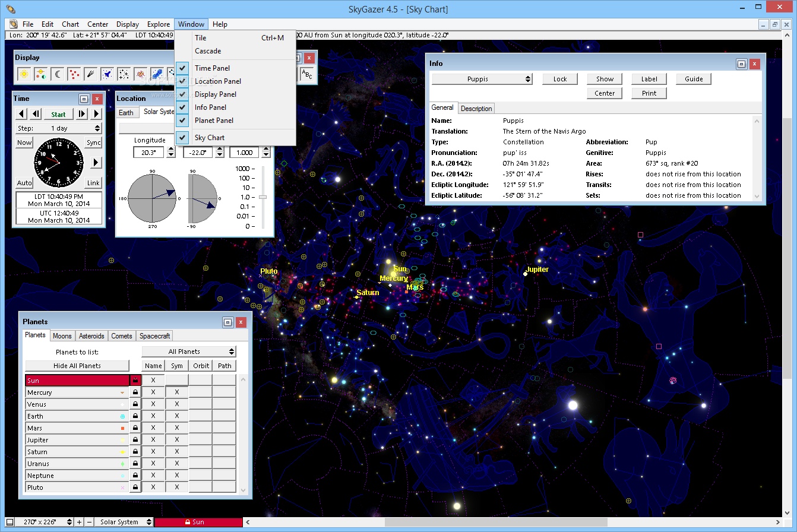Uncheck Location Panel in Window menu
The image size is (797, 532).
pyautogui.click(x=236, y=81)
